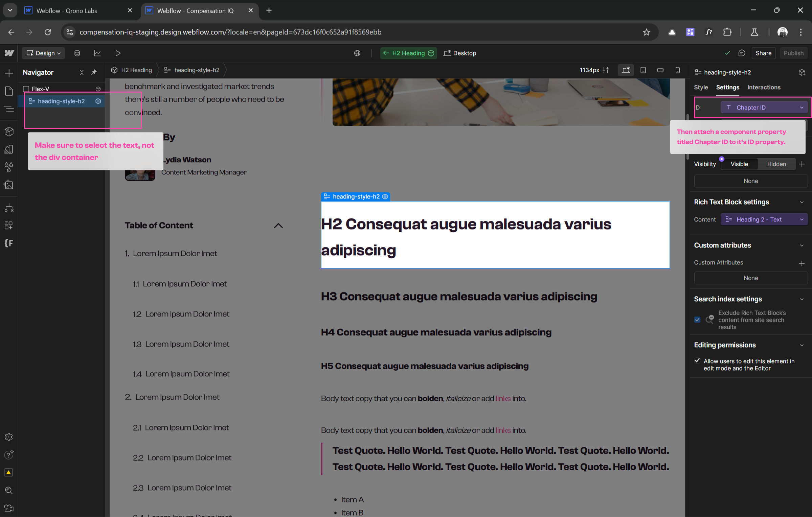Collapse Editing permissions section
The image size is (812, 517).
click(x=802, y=345)
